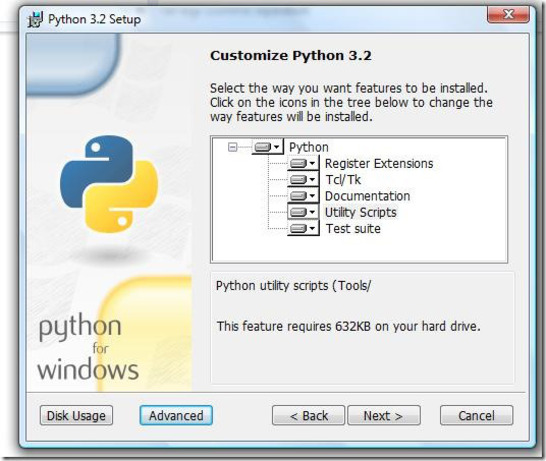Select the Utility Scripts tree item
This screenshot has width=546, height=461.
pyautogui.click(x=361, y=212)
